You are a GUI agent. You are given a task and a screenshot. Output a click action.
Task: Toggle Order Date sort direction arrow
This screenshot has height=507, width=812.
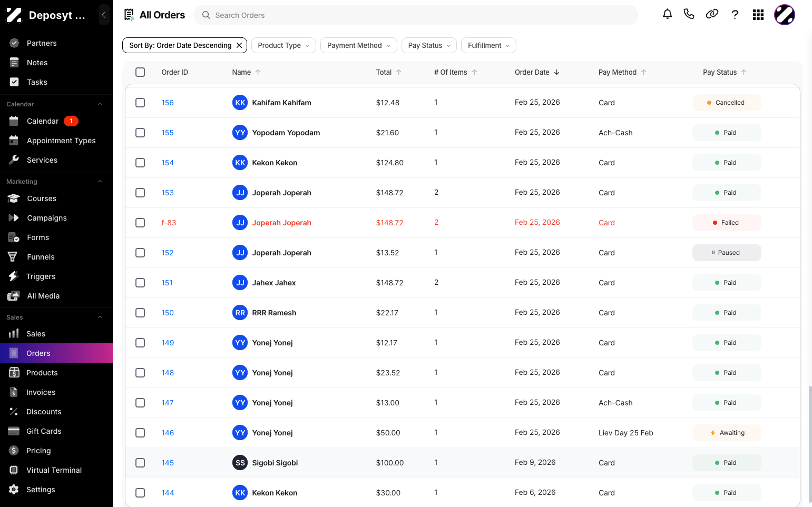[x=557, y=72]
